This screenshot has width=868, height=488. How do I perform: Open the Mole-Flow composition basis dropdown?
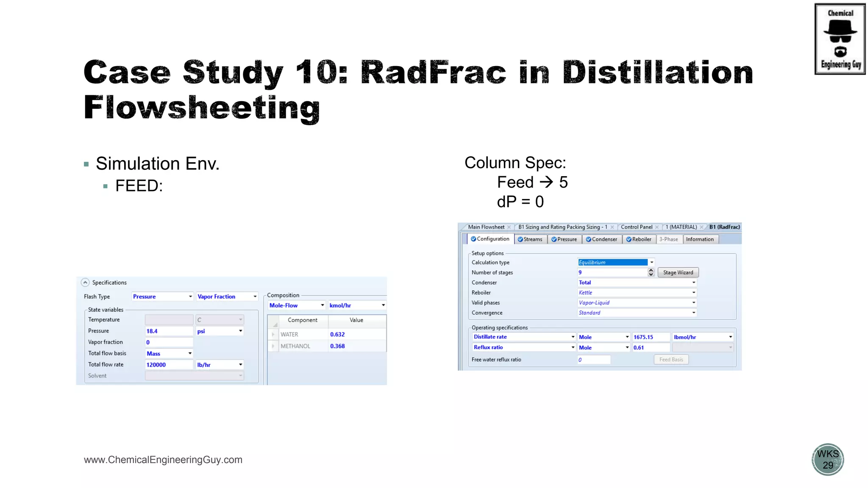click(297, 305)
